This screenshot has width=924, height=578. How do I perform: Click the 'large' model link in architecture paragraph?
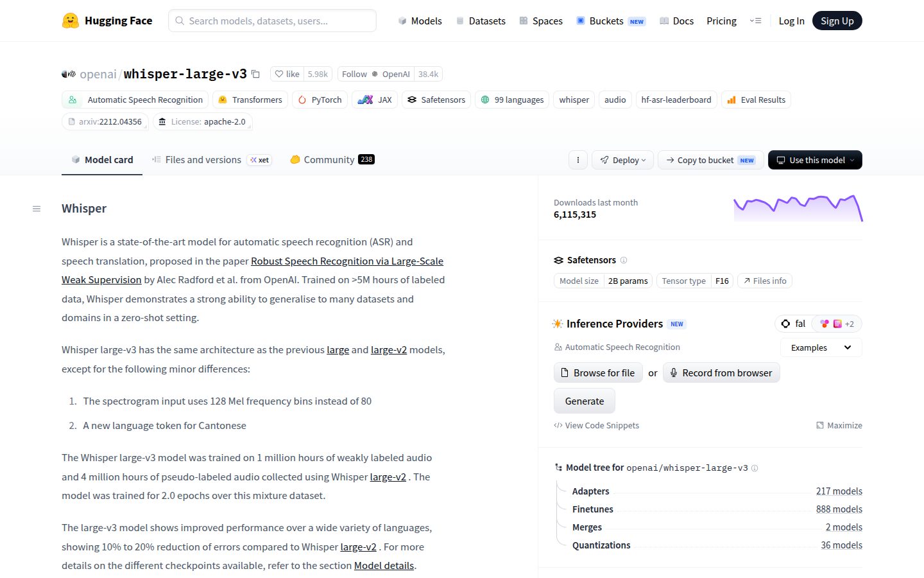click(x=338, y=350)
